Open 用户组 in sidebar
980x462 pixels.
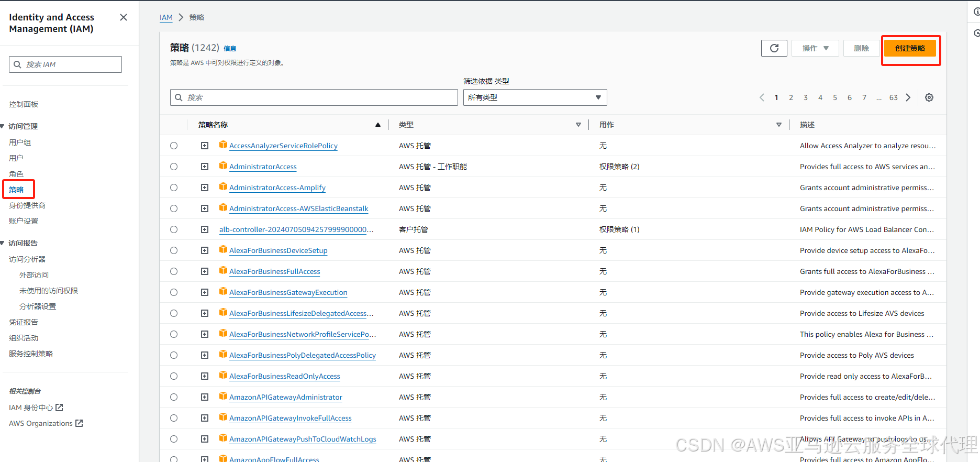20,142
